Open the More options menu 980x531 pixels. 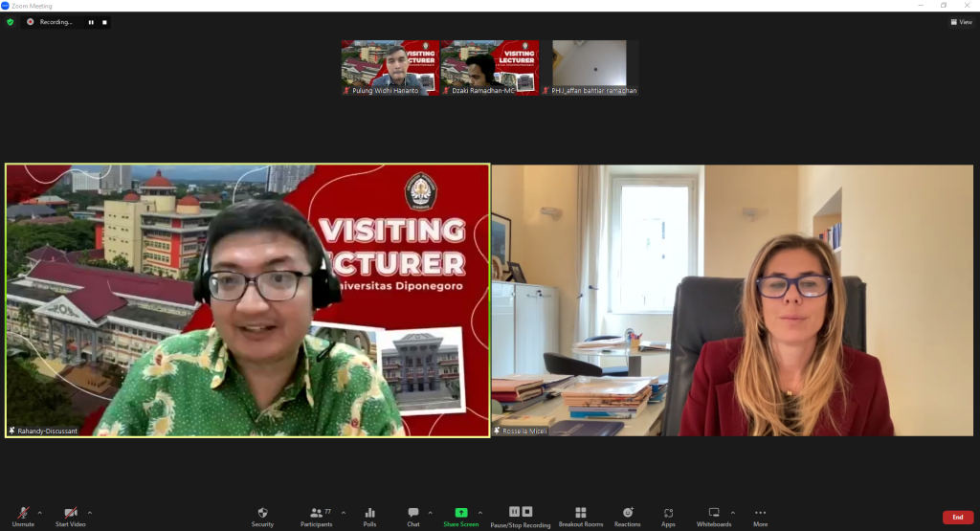pos(760,517)
